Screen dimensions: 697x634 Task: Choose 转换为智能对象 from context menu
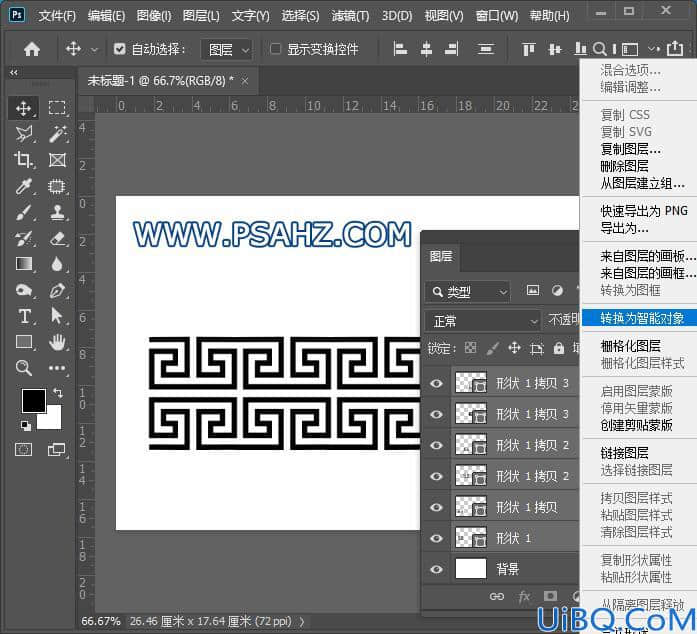(x=639, y=318)
